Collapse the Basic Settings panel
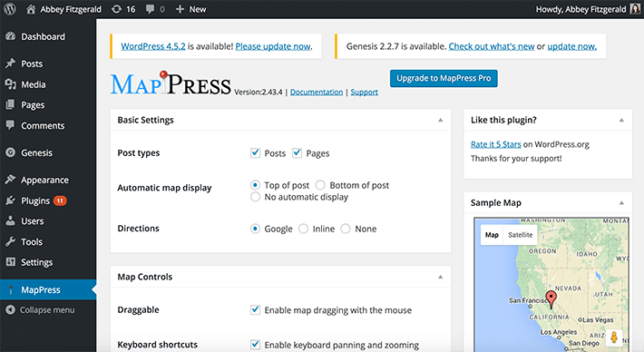Image resolution: width=644 pixels, height=352 pixels. pyautogui.click(x=440, y=120)
